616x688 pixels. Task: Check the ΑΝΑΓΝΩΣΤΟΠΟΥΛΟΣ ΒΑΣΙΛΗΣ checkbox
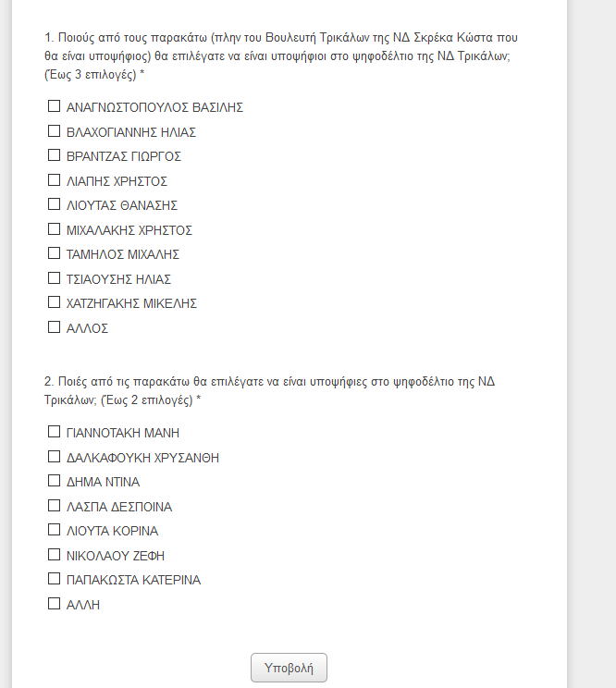(x=54, y=107)
